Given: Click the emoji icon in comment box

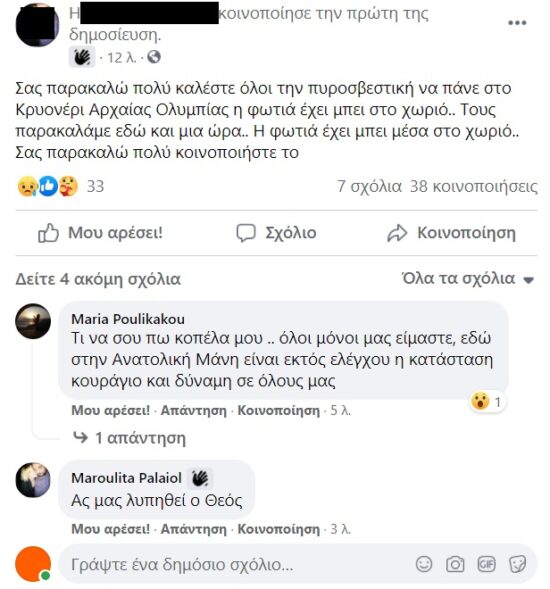Looking at the screenshot, I should click(x=424, y=564).
